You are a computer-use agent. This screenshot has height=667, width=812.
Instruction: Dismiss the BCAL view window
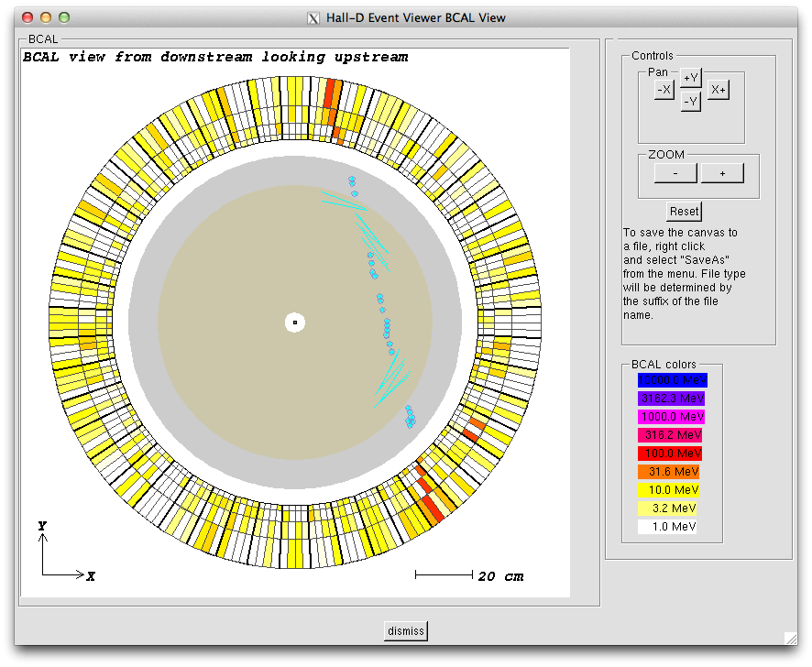(405, 630)
